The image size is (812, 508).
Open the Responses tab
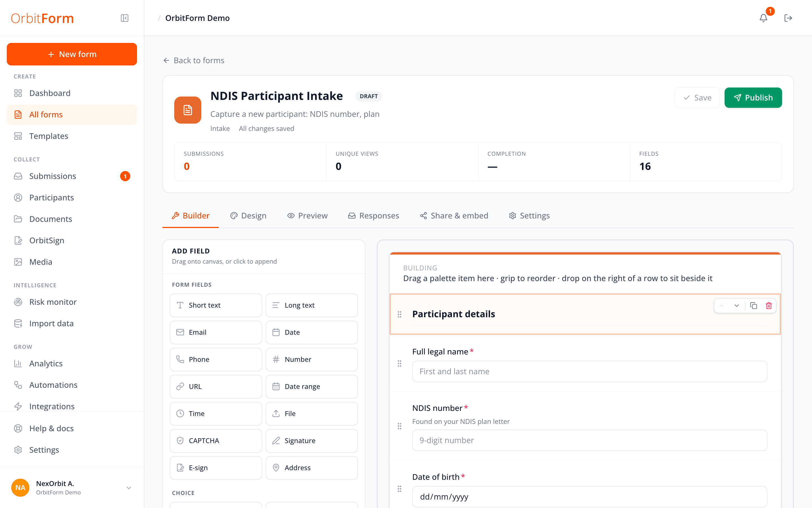[x=374, y=216]
